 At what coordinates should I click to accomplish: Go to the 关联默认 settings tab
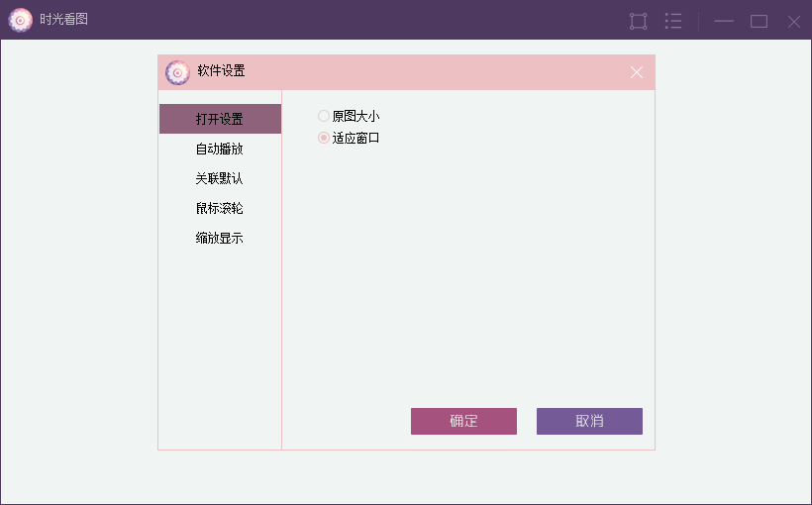click(x=220, y=178)
